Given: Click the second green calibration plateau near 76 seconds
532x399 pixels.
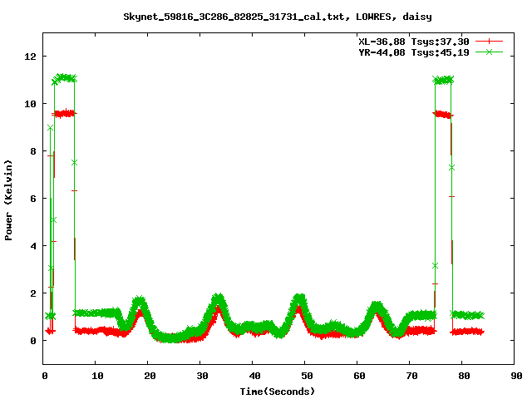Looking at the screenshot, I should [443, 81].
